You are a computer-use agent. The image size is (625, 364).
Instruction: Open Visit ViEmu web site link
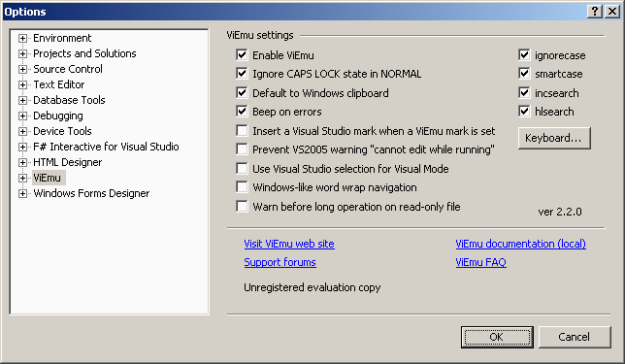(289, 244)
